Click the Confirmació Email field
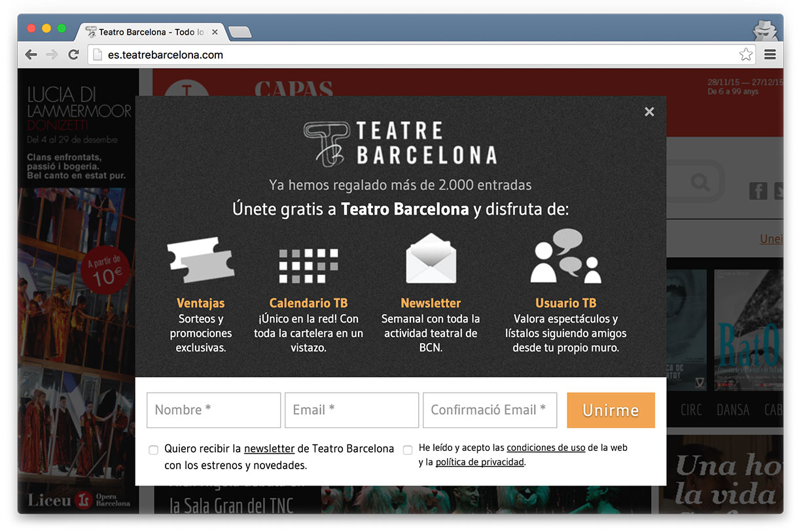The width and height of the screenshot is (801, 532). [490, 410]
